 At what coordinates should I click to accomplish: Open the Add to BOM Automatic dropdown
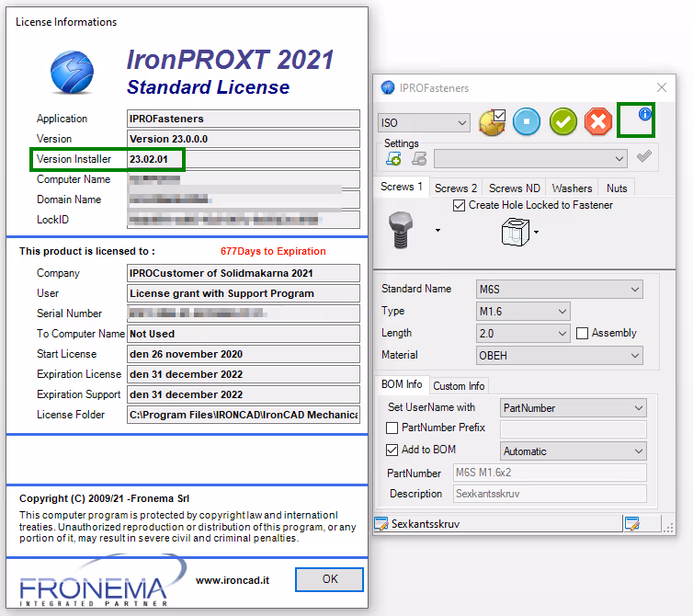(574, 451)
